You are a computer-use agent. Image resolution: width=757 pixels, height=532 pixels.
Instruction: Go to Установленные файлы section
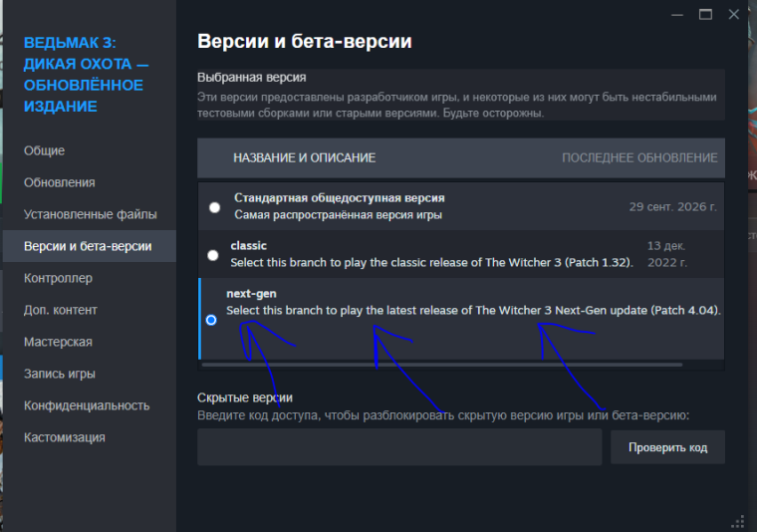(x=91, y=214)
